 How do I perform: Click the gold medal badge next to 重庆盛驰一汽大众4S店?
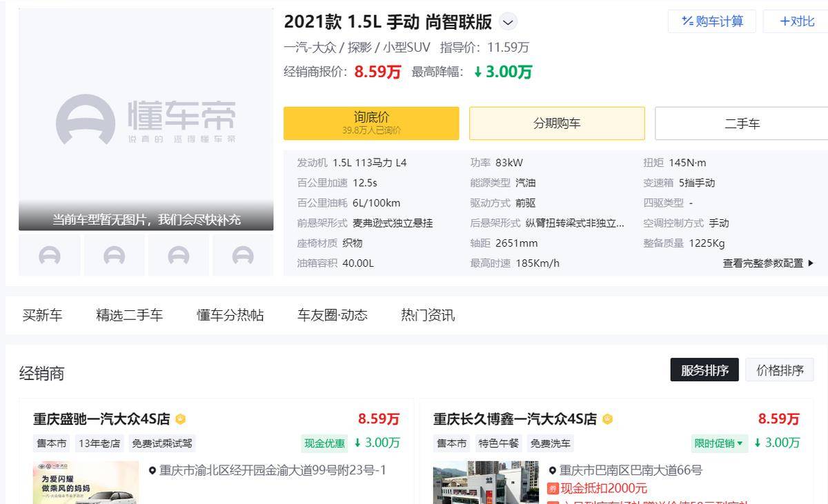coord(180,418)
